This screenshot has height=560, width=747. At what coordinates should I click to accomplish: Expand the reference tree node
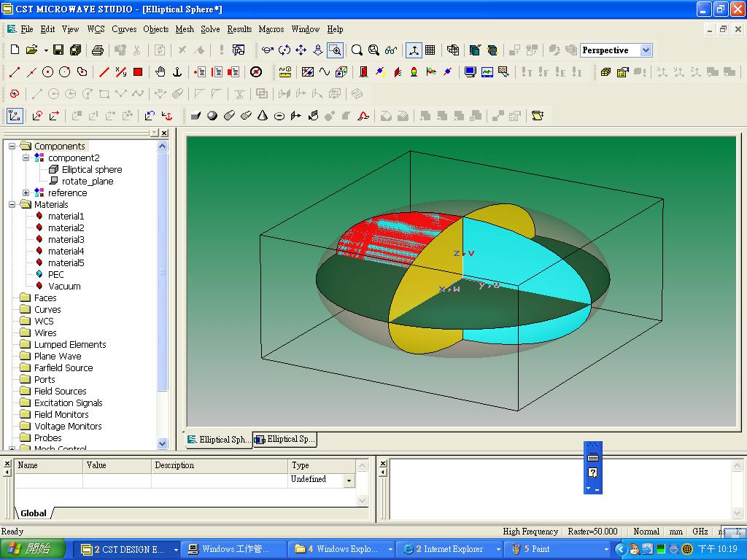click(x=26, y=192)
